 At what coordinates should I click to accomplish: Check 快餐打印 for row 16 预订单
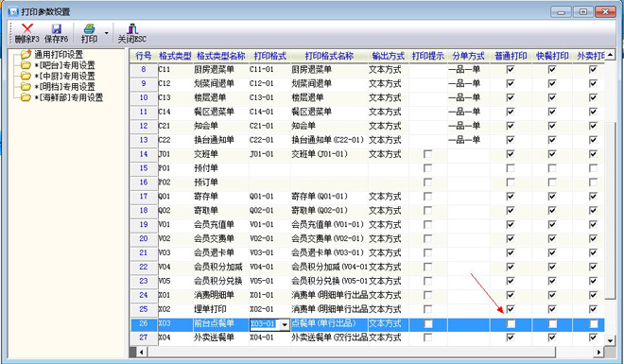point(552,182)
